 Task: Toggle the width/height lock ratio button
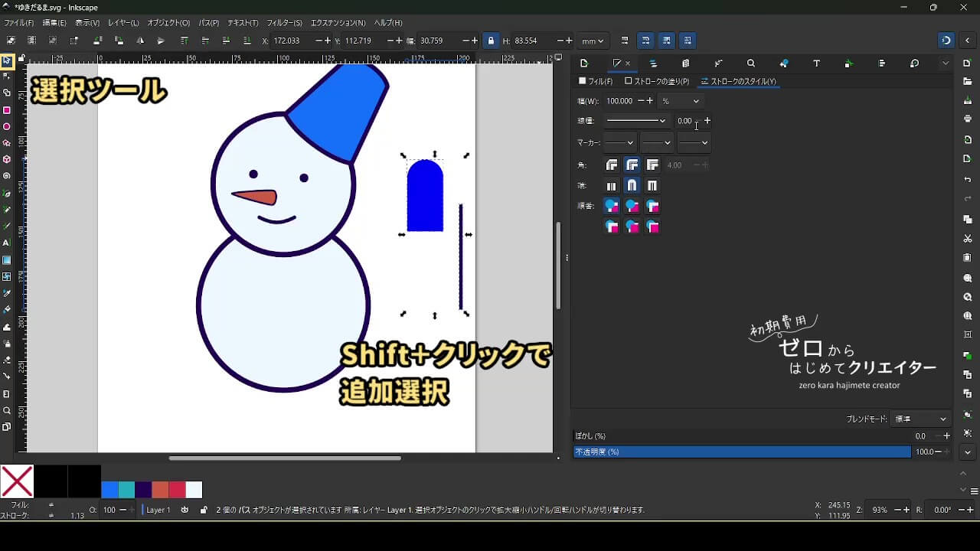(x=491, y=41)
